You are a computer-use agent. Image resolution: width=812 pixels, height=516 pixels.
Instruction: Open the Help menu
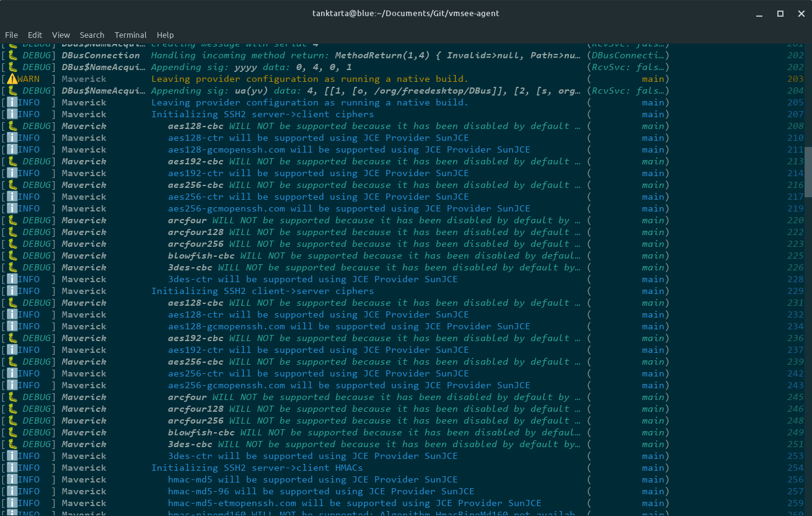(165, 35)
